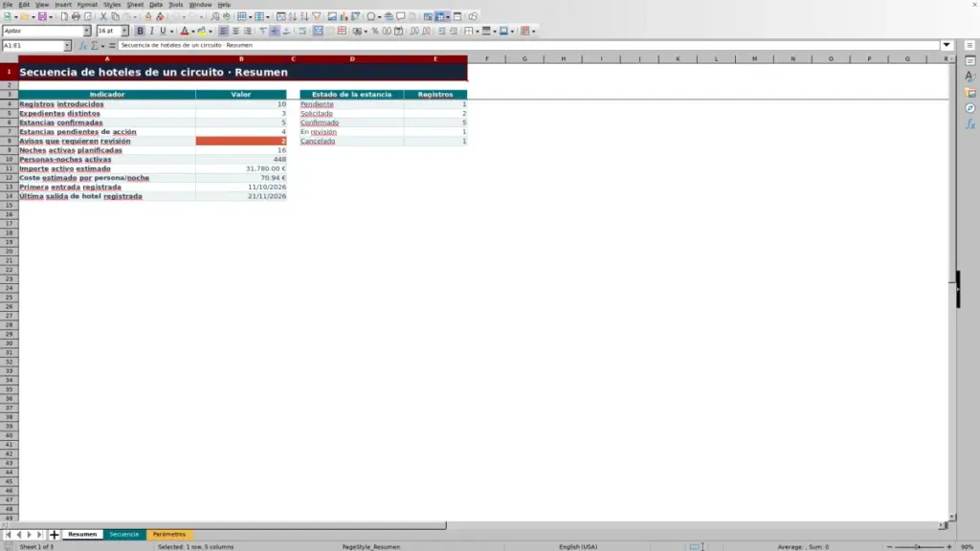This screenshot has height=551, width=980.
Task: Open the sidebar Functions panel
Action: [x=970, y=125]
